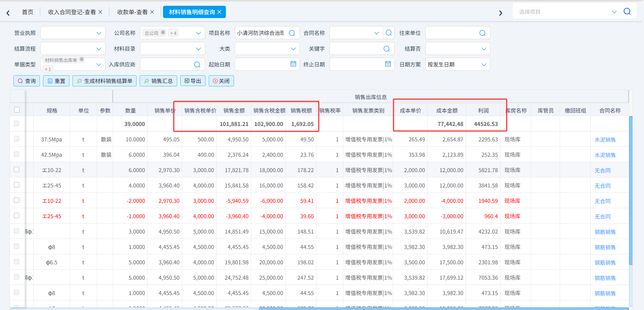Click the 导出 export button
The height and width of the screenshot is (310, 644).
pos(193,81)
